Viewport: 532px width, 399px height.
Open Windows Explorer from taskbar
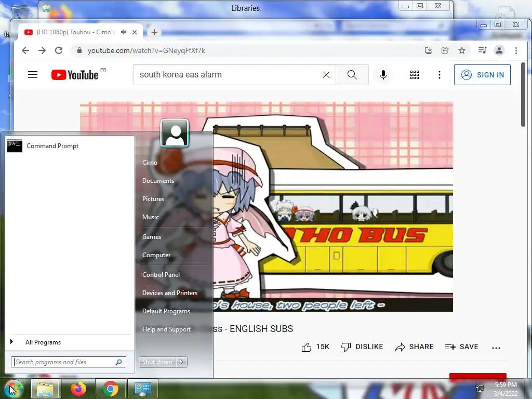[45, 389]
